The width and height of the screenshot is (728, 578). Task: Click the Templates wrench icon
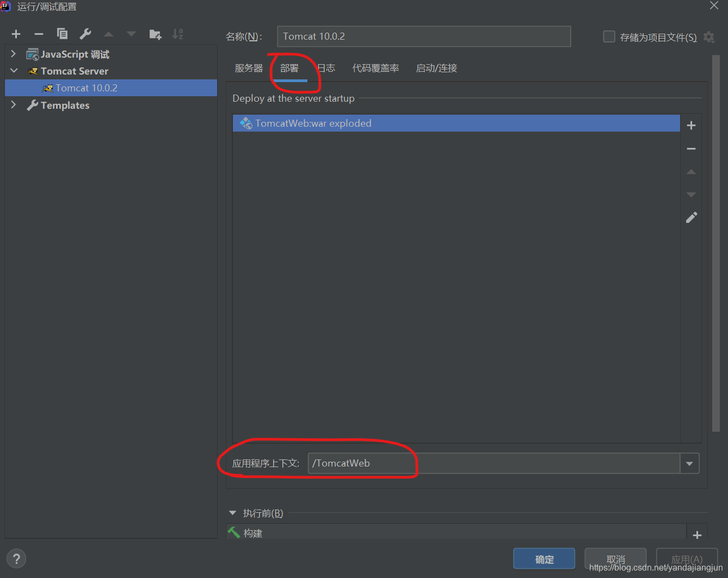(33, 105)
